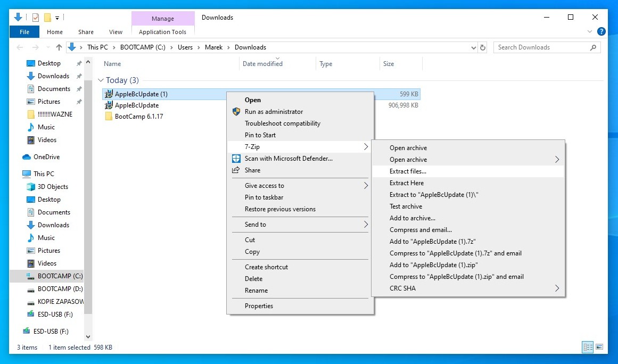Screen dimensions: 618x364
Task: Open Properties from the context menu
Action: tap(300, 306)
